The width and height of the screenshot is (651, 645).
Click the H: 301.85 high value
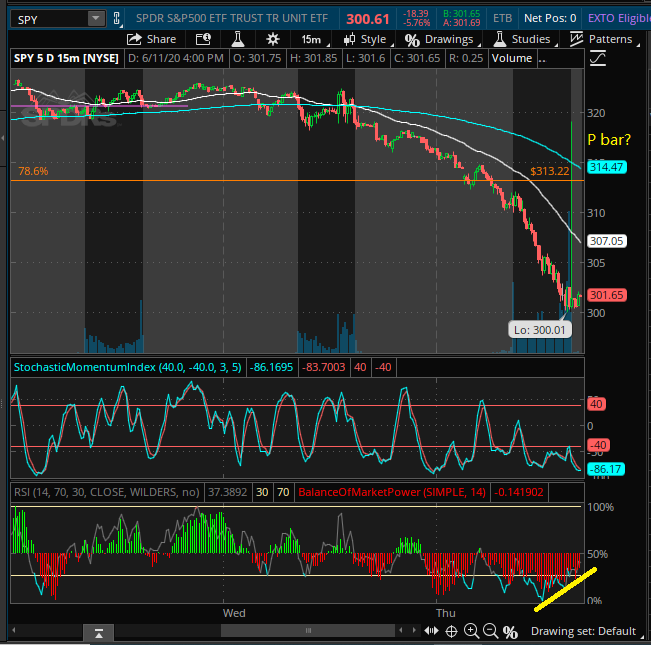[x=313, y=59]
